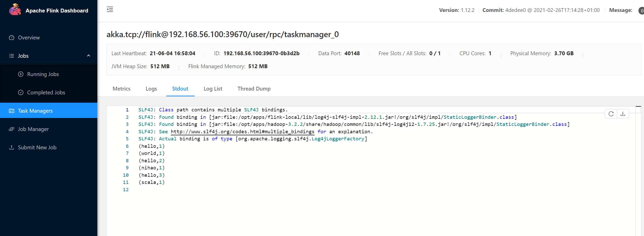Collapse the Jobs submenu chevron

(x=88, y=56)
